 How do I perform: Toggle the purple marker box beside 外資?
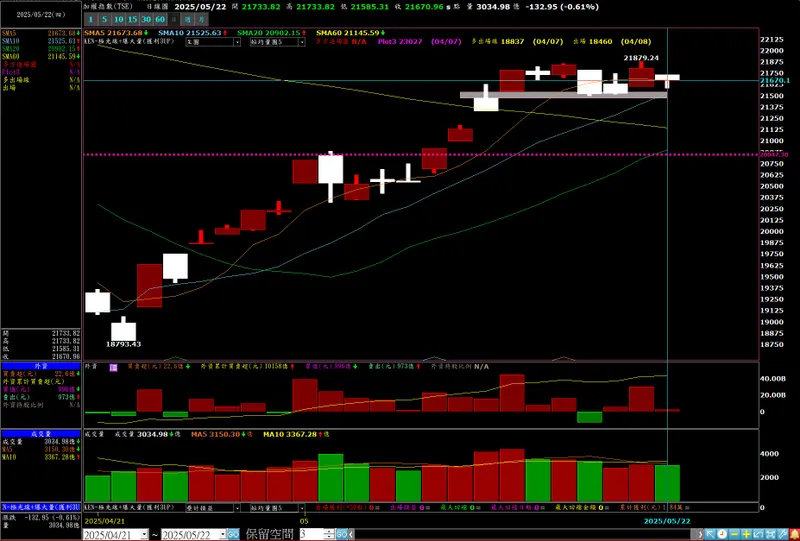tap(113, 367)
